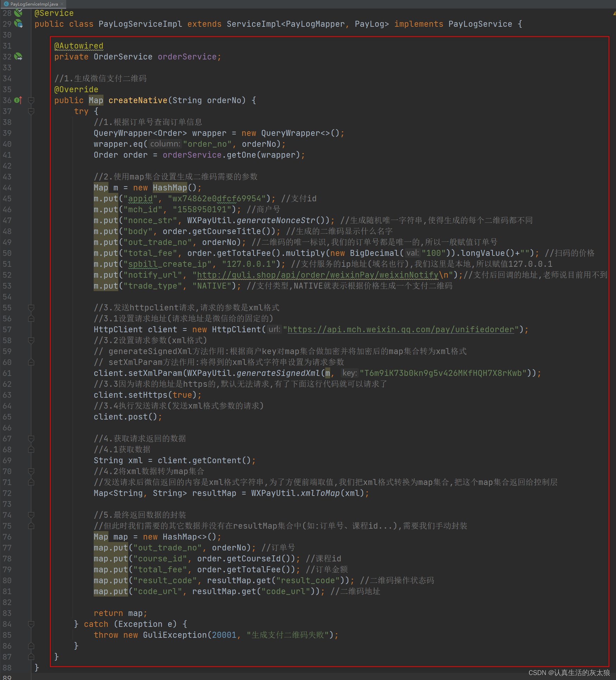Click the @Autowired annotation

point(79,46)
